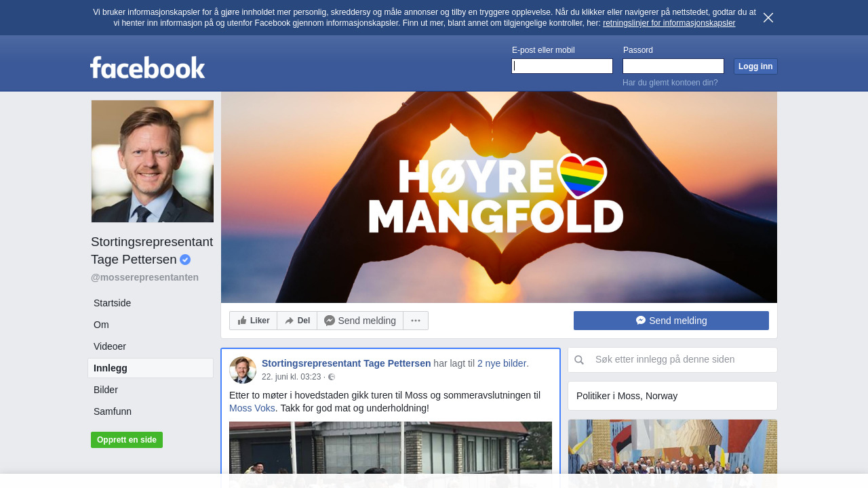The width and height of the screenshot is (868, 488).
Task: Click the post's public globe icon
Action: (x=332, y=377)
